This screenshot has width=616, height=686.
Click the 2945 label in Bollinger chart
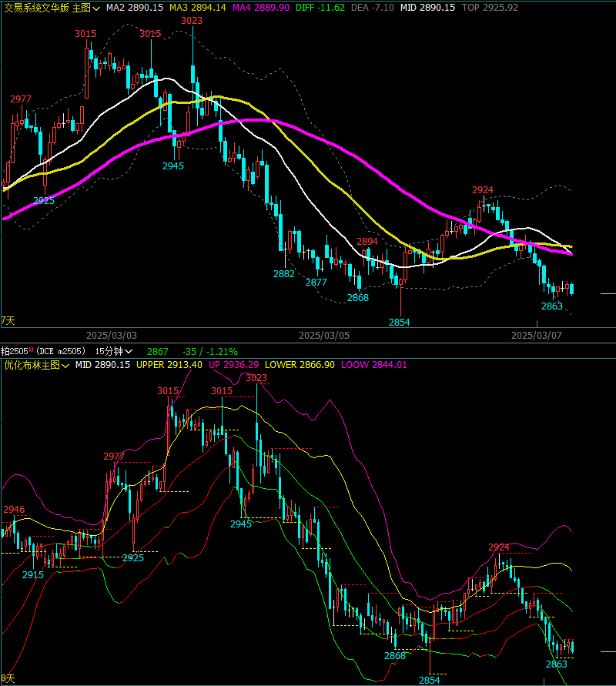click(240, 524)
